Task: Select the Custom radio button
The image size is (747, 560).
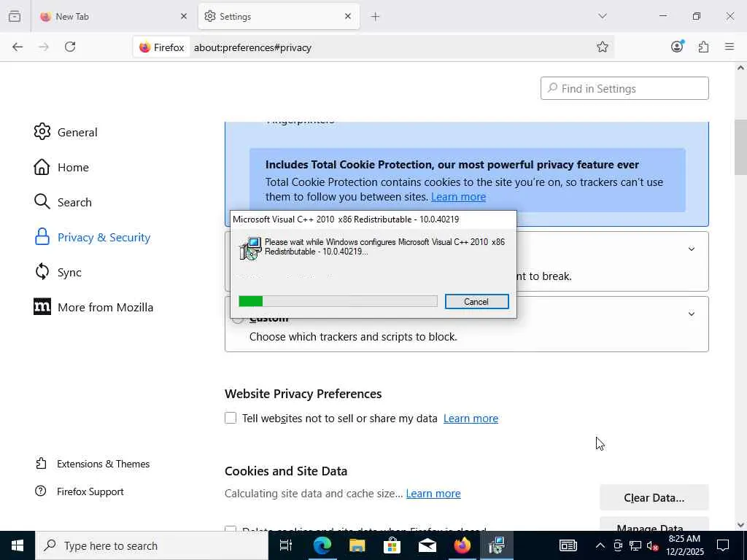Action: 237,319
